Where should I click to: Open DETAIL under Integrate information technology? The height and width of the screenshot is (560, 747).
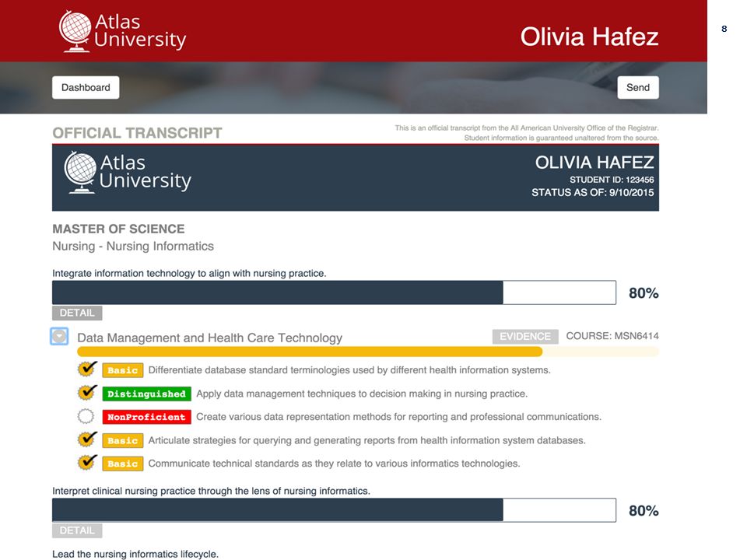coord(77,313)
